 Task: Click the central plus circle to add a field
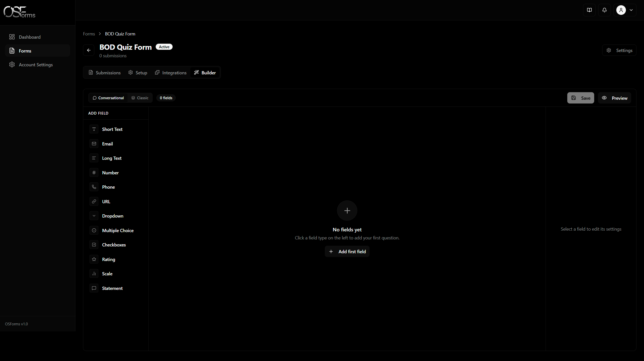click(347, 211)
